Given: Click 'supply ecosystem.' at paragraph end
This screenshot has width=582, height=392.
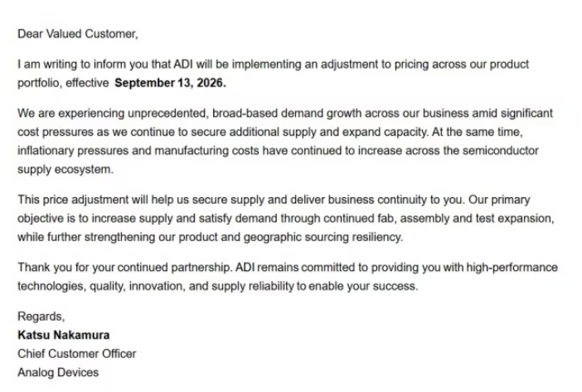Looking at the screenshot, I should 65,170.
